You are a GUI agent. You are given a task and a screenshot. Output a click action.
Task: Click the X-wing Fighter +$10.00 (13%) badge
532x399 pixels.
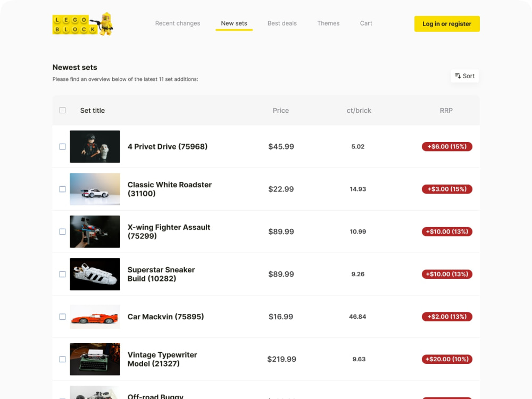pyautogui.click(x=447, y=231)
